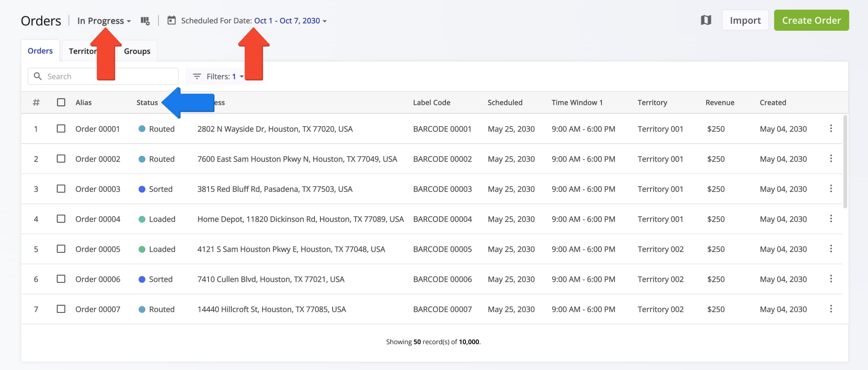The width and height of the screenshot is (868, 370).
Task: Check the box for Order 00004
Action: pos(61,218)
